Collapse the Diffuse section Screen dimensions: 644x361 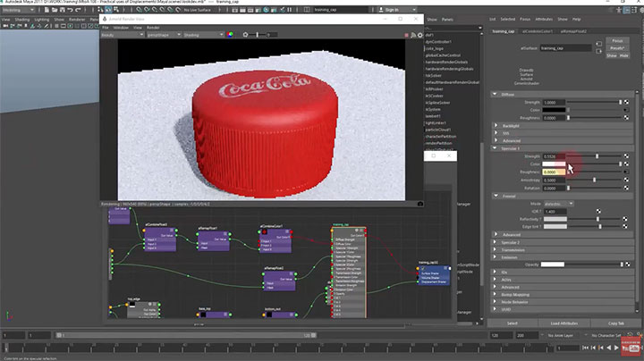point(495,95)
